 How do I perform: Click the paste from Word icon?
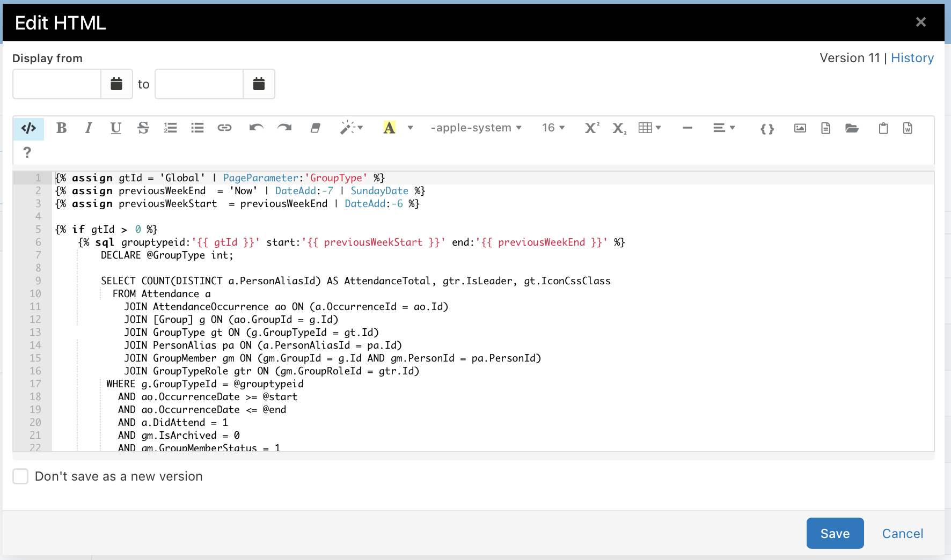click(x=908, y=128)
